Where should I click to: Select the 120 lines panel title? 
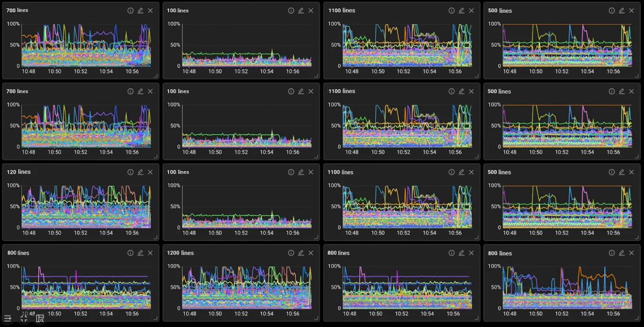pyautogui.click(x=19, y=172)
